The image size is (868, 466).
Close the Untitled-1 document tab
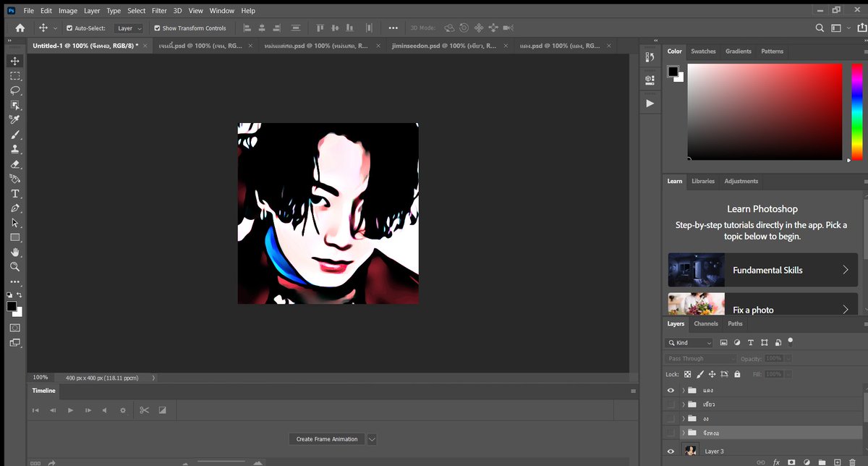(145, 45)
